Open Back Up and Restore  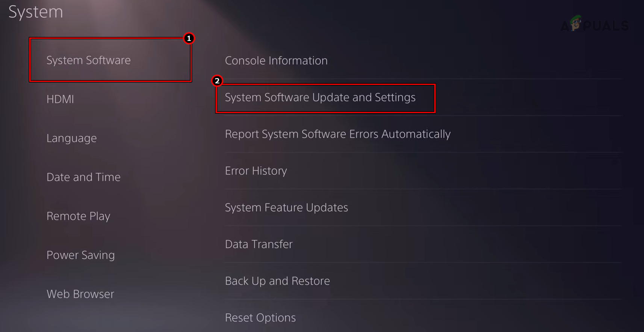coord(277,281)
